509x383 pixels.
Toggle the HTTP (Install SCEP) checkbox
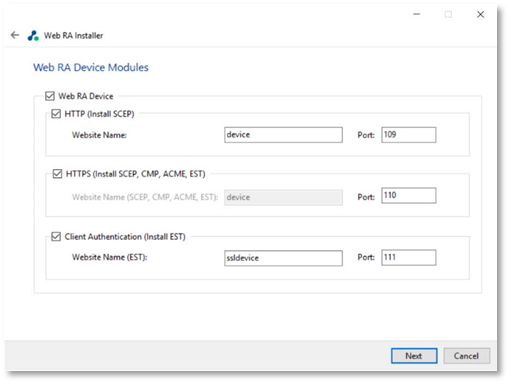click(x=56, y=114)
